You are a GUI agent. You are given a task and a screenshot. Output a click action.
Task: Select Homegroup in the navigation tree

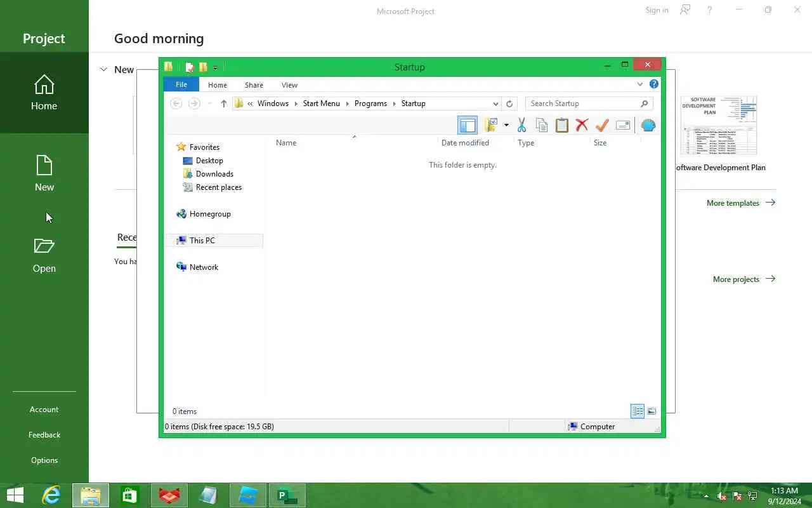coord(210,214)
